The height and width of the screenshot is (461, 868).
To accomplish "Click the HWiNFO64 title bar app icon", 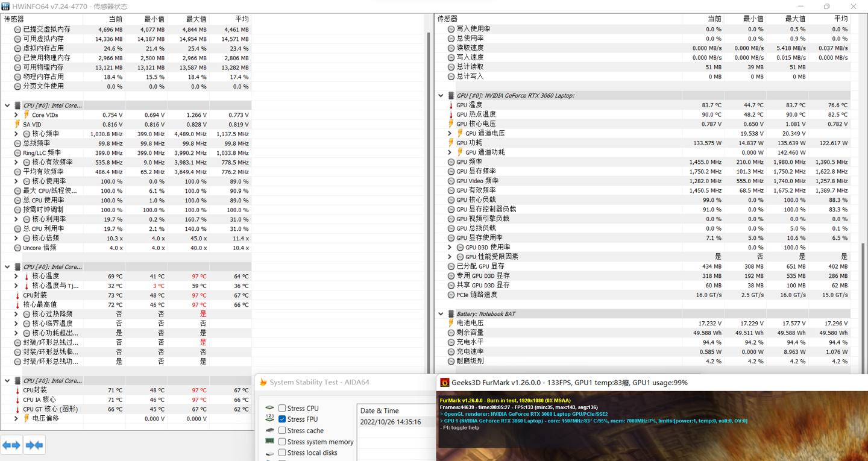I will [5, 6].
